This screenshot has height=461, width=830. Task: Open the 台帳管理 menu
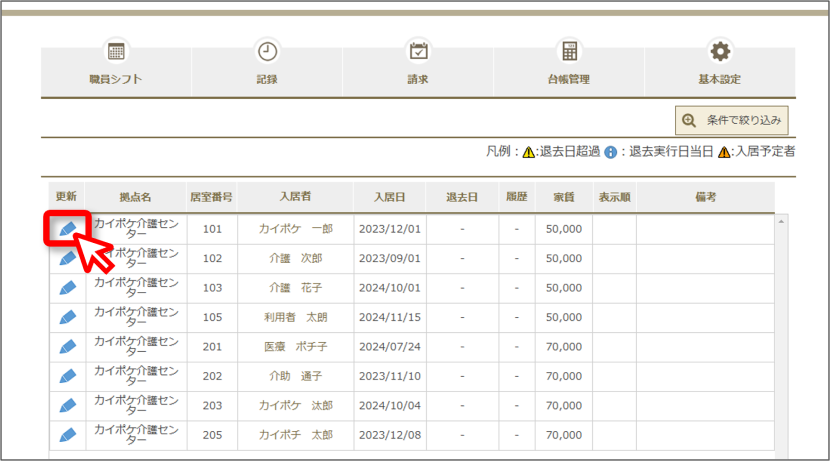(569, 67)
